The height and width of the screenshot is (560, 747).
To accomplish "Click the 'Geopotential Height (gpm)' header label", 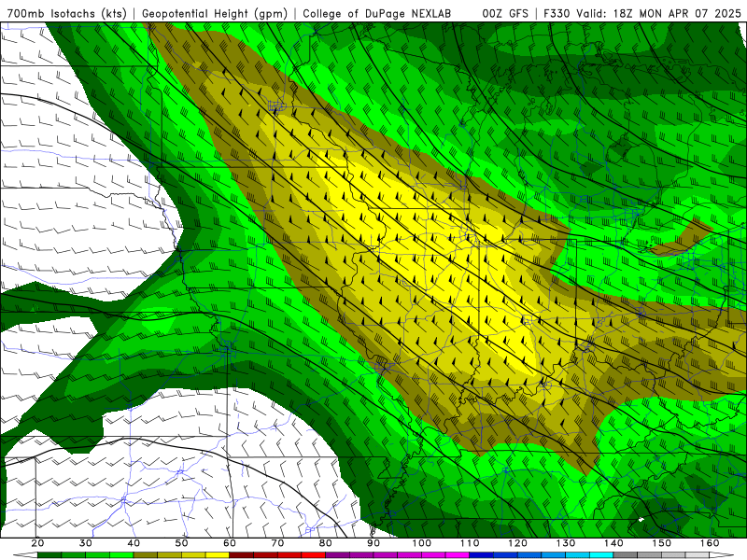I will pos(215,13).
